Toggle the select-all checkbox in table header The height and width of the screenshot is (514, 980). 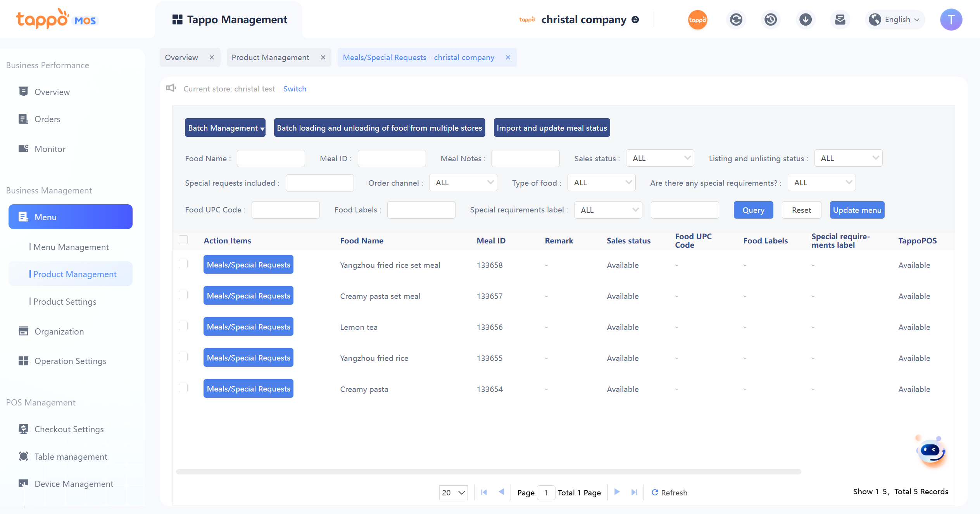coord(183,240)
